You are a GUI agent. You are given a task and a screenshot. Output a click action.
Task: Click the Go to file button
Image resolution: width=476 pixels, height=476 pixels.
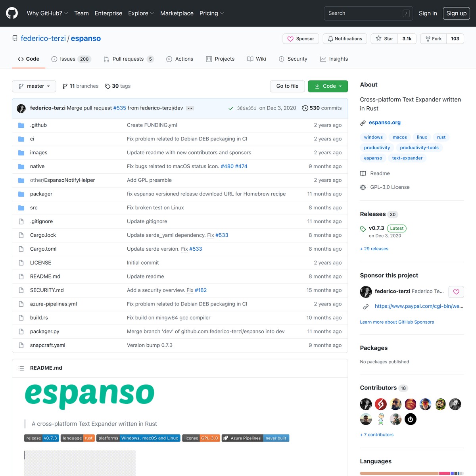pos(287,86)
